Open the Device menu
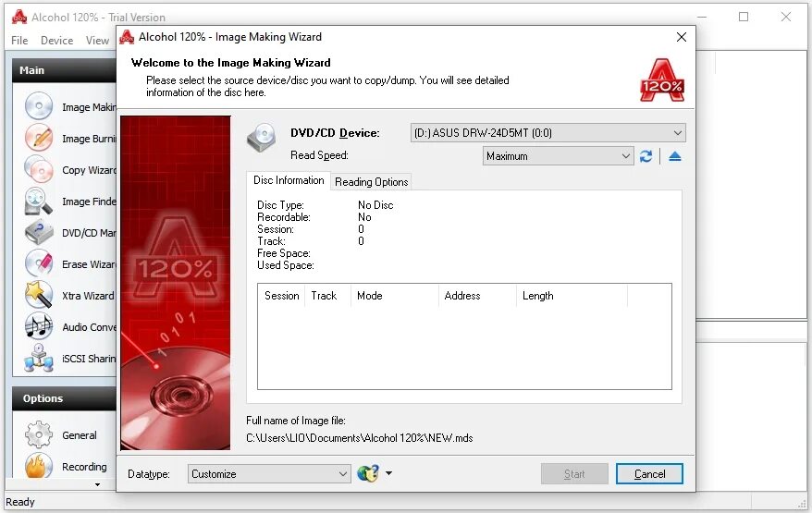The image size is (812, 513). (57, 41)
